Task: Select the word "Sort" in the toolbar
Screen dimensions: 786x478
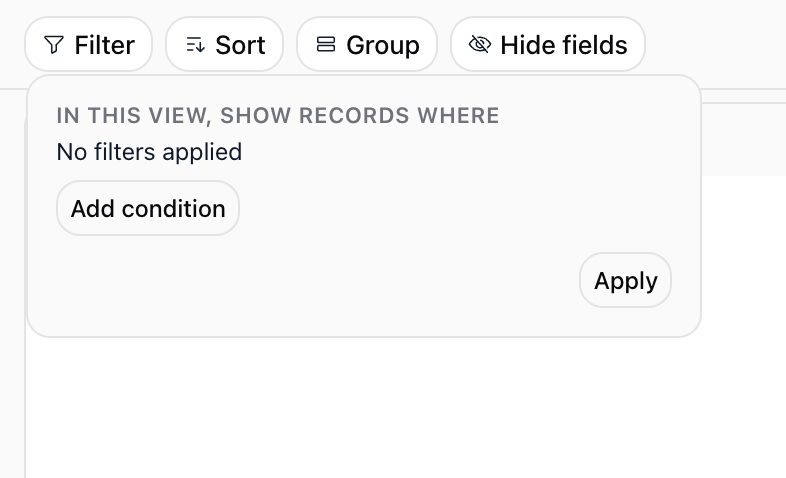Action: pyautogui.click(x=240, y=45)
